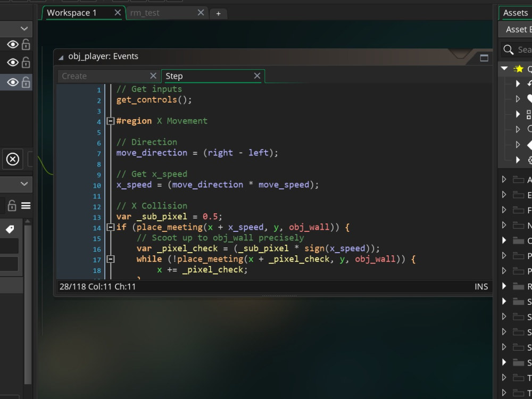Toggle padlock of top layer row
Image resolution: width=532 pixels, height=399 pixels.
pyautogui.click(x=26, y=44)
